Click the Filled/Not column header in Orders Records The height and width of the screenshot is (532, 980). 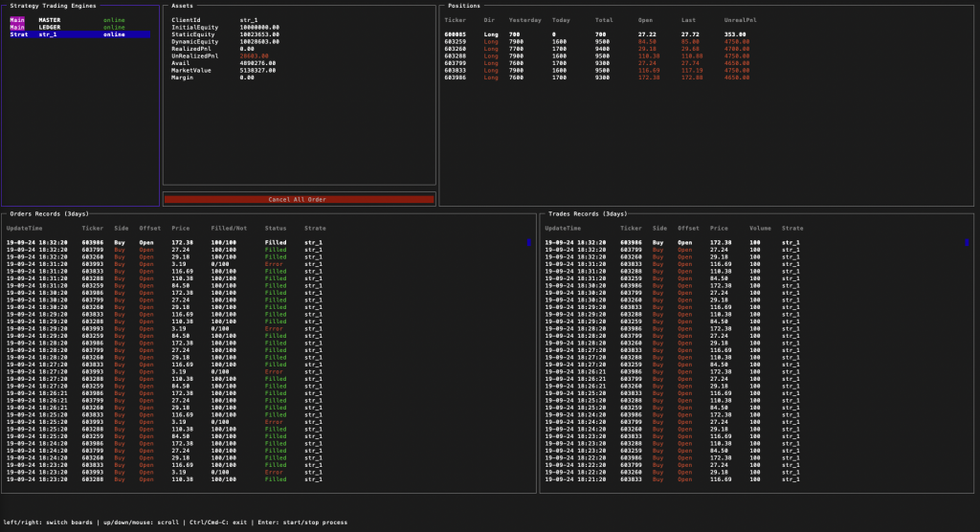(229, 228)
